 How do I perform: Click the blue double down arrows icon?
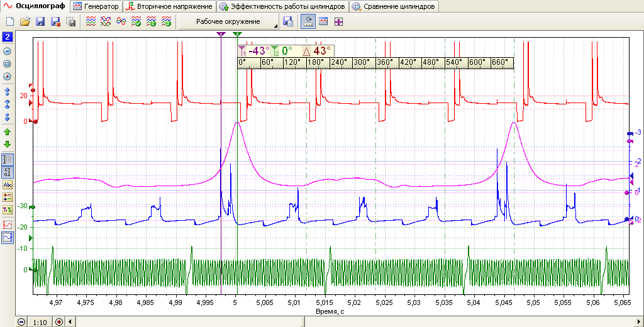(x=7, y=117)
